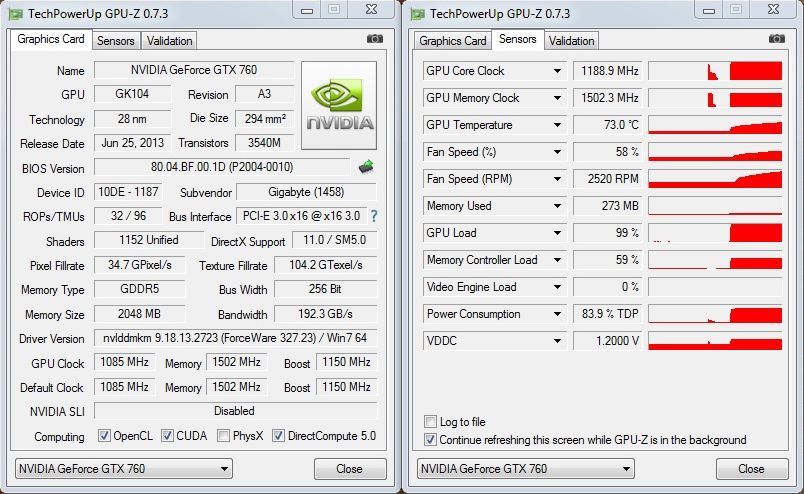Click the camera screenshot icon in left window
The height and width of the screenshot is (494, 804).
coord(375,39)
